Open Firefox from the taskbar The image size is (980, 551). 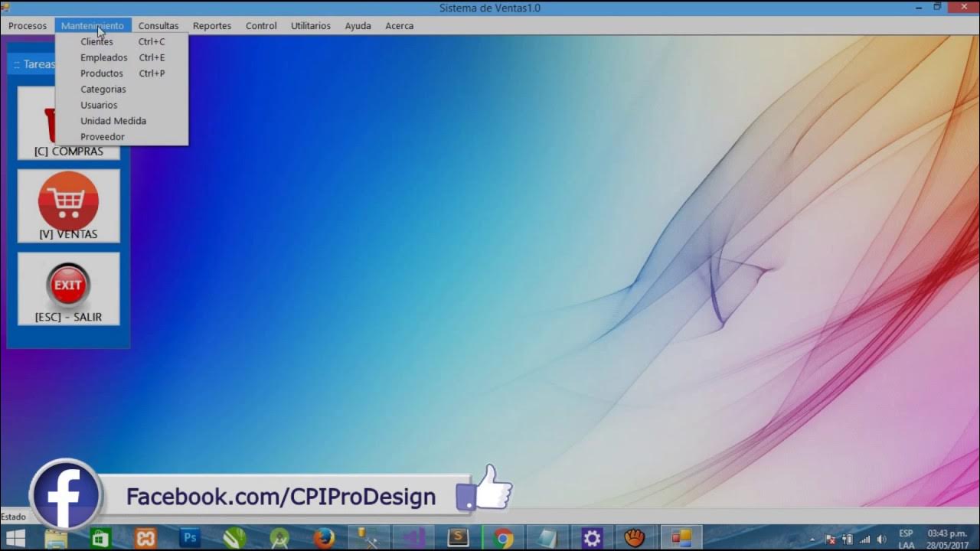(324, 539)
